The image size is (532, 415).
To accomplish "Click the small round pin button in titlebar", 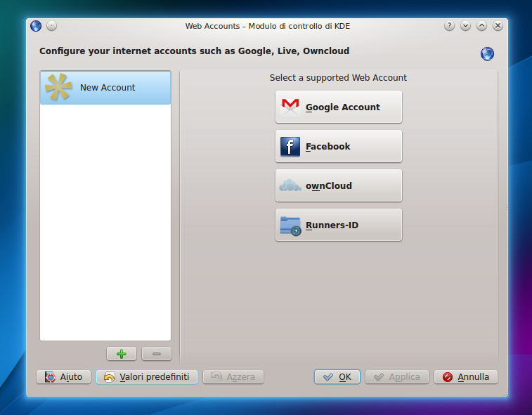I will click(x=51, y=26).
